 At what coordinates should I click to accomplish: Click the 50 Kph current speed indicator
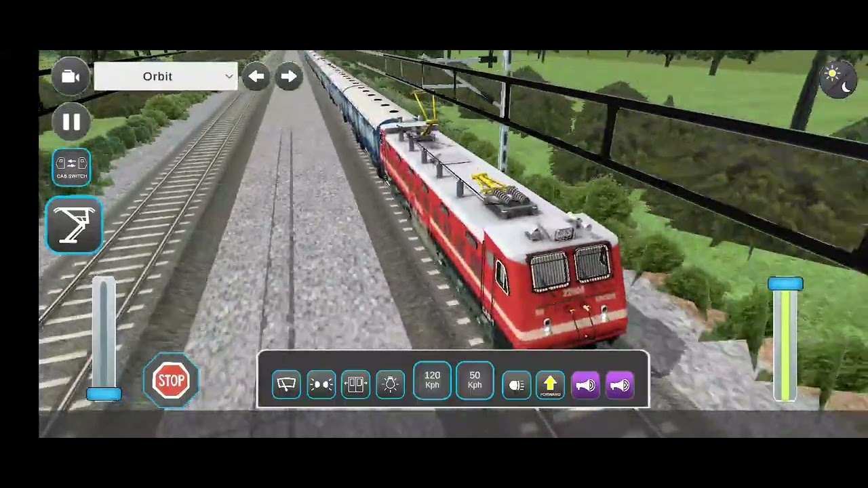pyautogui.click(x=475, y=381)
